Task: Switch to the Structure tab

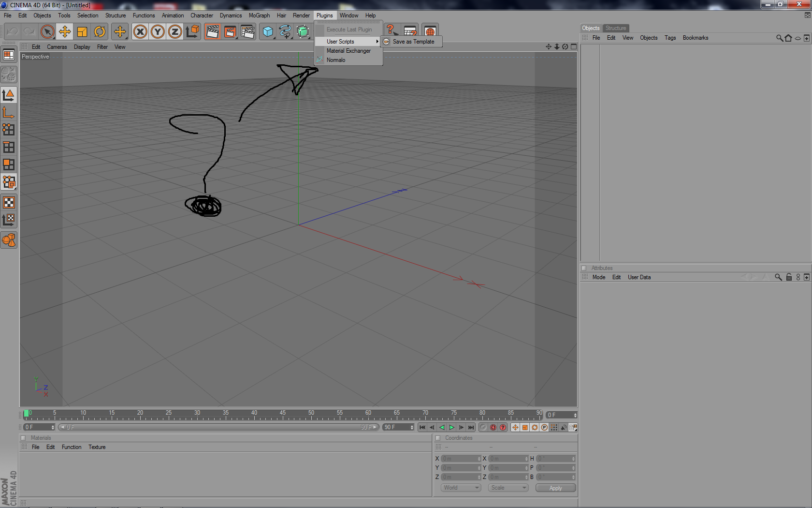Action: (616, 28)
